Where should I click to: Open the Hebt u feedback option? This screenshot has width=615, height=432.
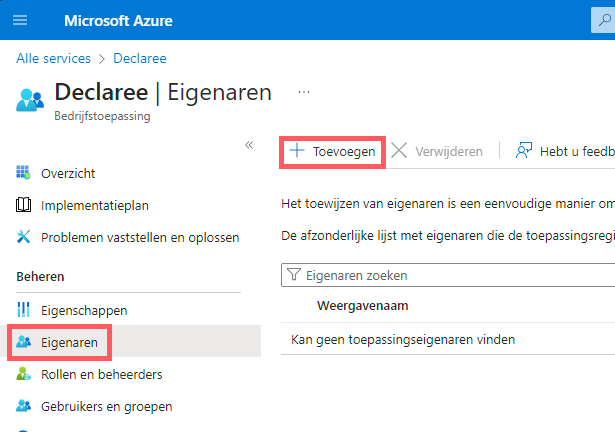coord(575,151)
